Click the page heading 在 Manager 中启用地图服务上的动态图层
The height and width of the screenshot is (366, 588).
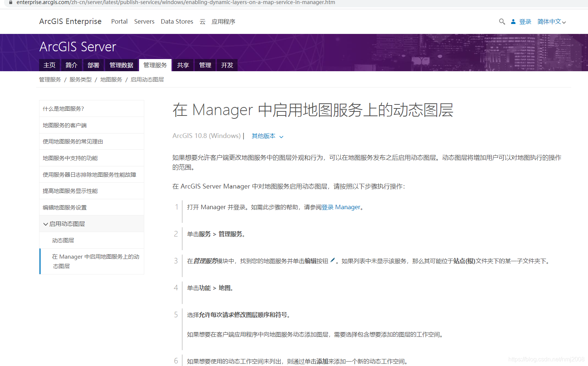[x=313, y=110]
